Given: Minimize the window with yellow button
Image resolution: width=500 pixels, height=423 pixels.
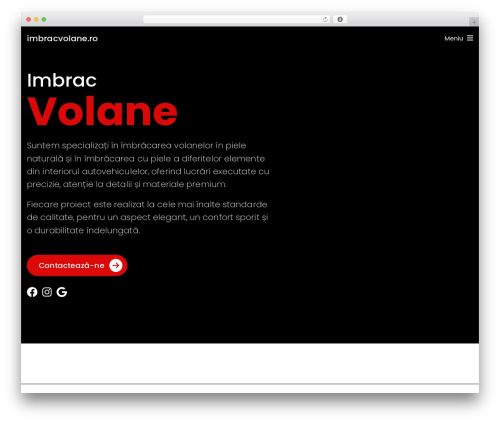Looking at the screenshot, I should (36, 19).
